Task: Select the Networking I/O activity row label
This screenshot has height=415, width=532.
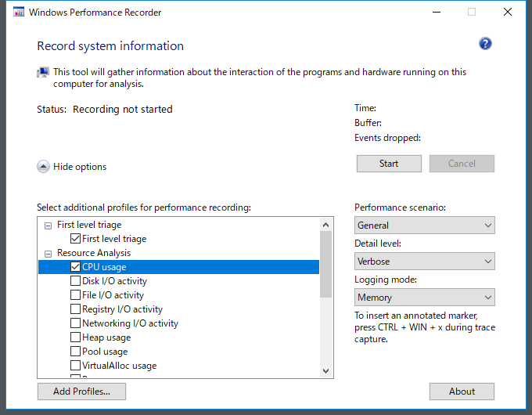Action: click(131, 323)
